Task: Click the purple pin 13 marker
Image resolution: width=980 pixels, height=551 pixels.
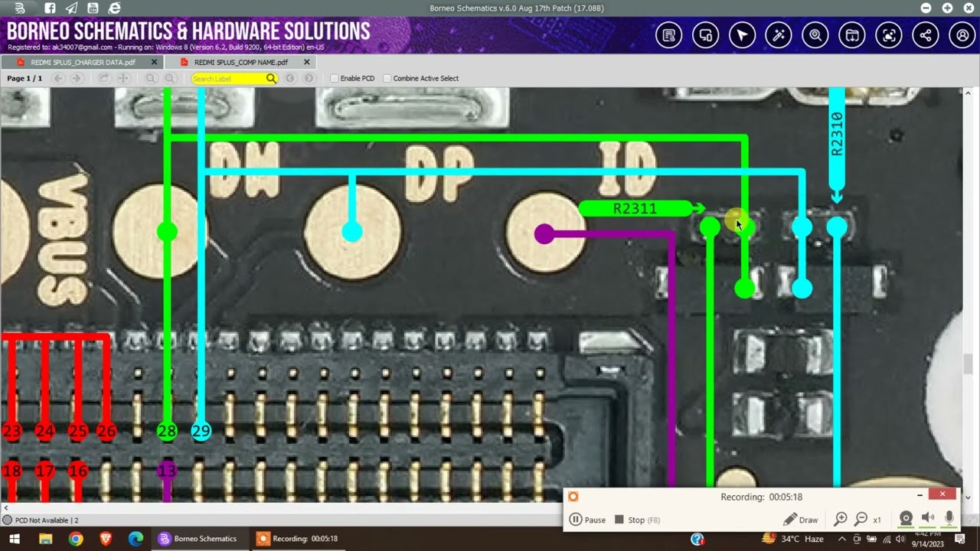Action: (x=167, y=471)
